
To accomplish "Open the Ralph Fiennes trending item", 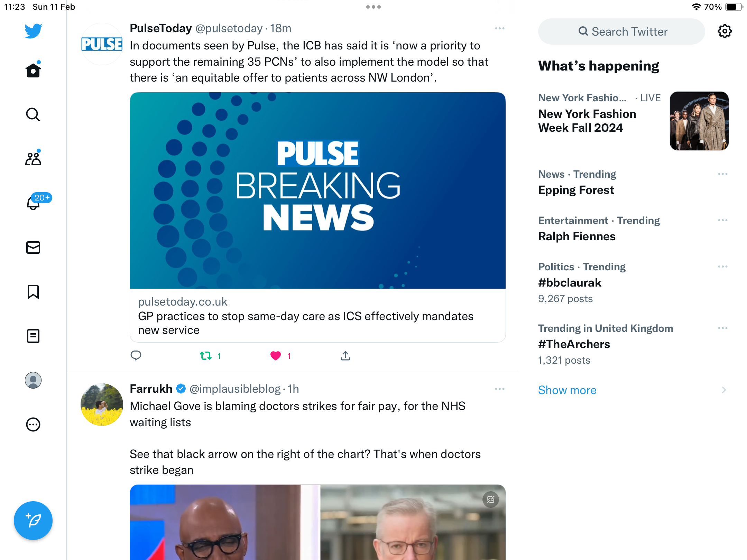I will tap(577, 236).
